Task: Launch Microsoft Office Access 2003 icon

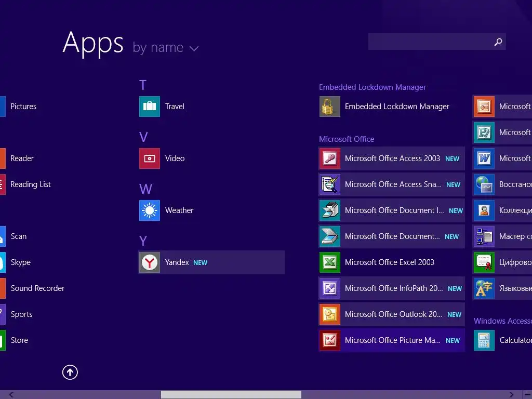Action: coord(329,158)
